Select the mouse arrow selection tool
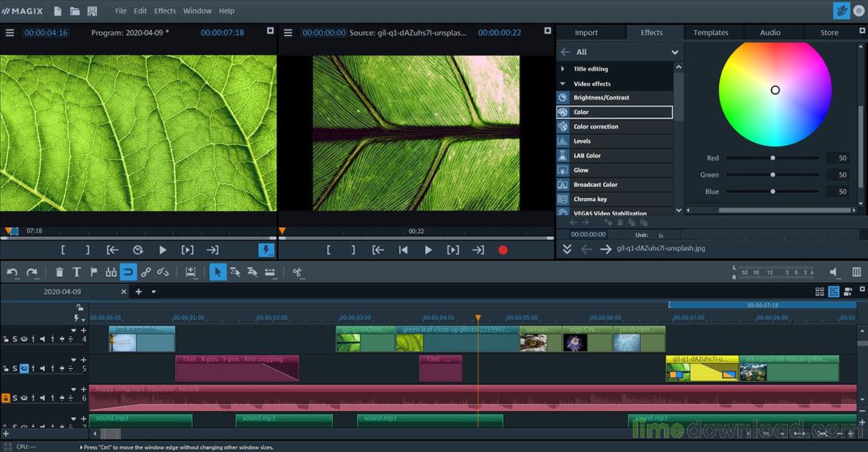Viewport: 868px width, 452px height. [218, 272]
